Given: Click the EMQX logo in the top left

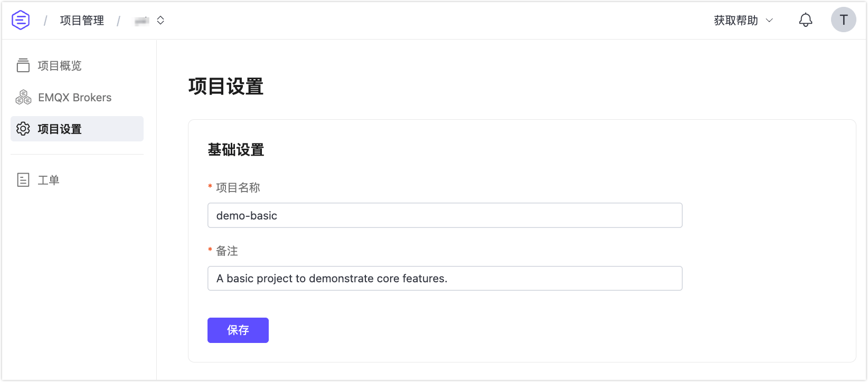Looking at the screenshot, I should click(20, 20).
